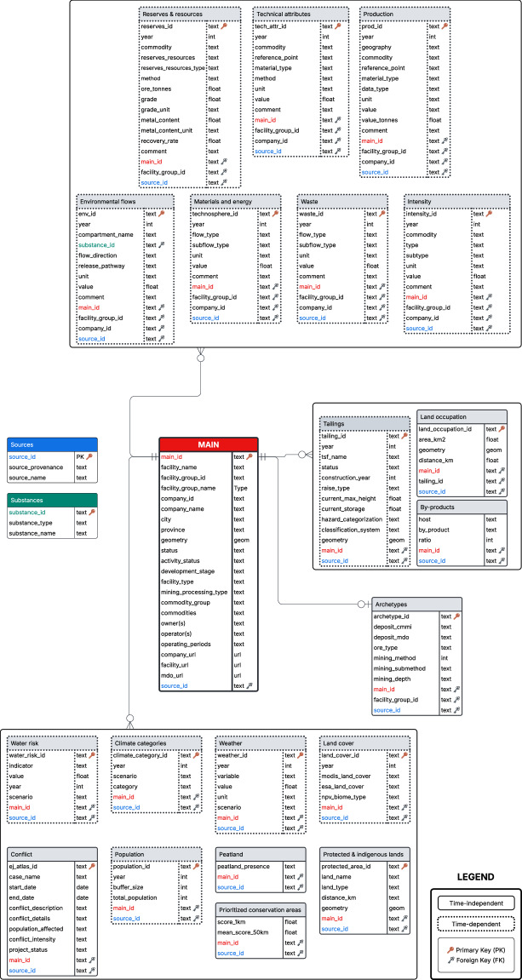Click the key icon next to archetype_id
522x980 pixels.
[x=456, y=616]
